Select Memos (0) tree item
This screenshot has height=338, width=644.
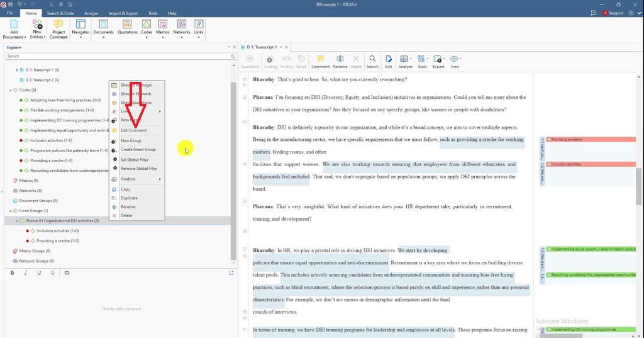(x=29, y=181)
